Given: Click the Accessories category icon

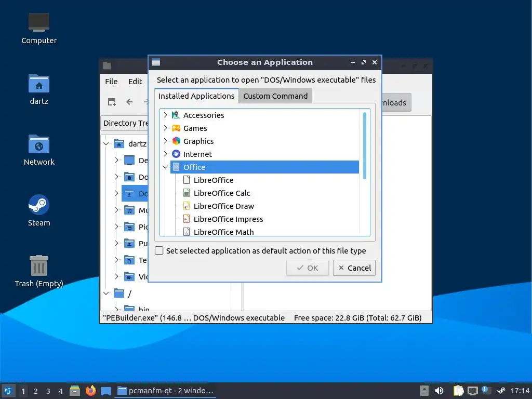Looking at the screenshot, I should click(176, 115).
